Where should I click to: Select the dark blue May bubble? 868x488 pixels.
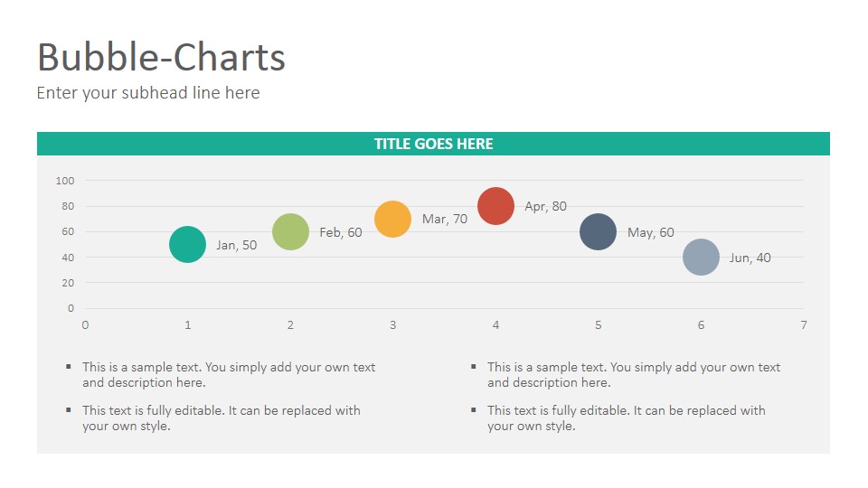[599, 232]
